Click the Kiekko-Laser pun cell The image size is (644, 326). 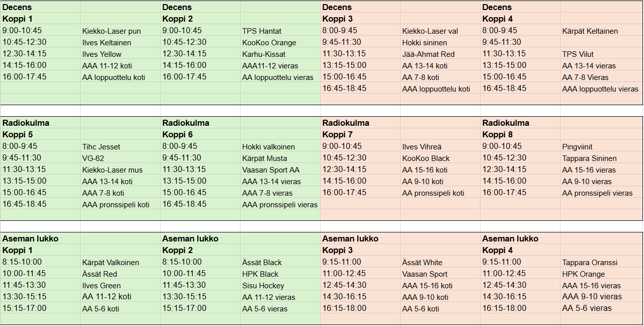click(112, 31)
